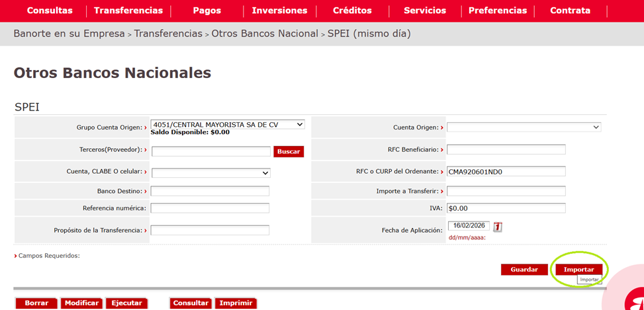The height and width of the screenshot is (310, 644).
Task: Click the Ejecutar button
Action: (x=126, y=303)
